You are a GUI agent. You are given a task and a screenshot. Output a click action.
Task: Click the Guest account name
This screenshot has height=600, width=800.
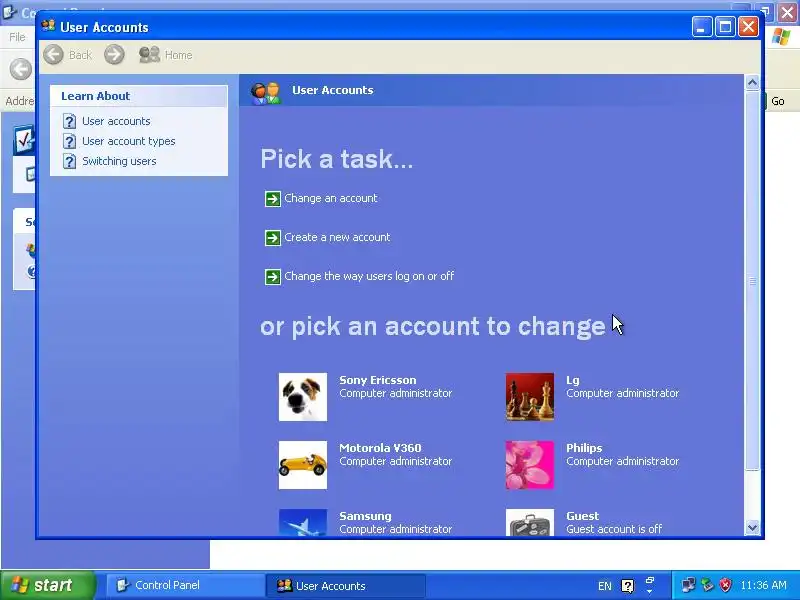(582, 516)
